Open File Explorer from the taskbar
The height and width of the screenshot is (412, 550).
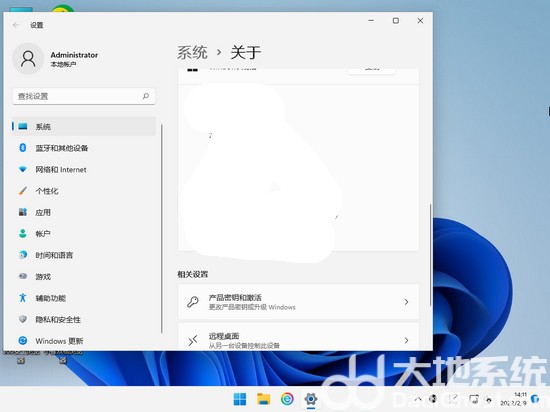coord(263,399)
